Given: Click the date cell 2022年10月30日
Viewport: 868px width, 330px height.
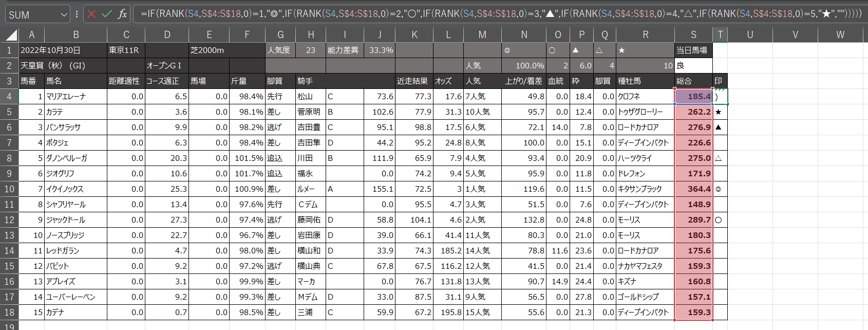Looking at the screenshot, I should tap(63, 50).
